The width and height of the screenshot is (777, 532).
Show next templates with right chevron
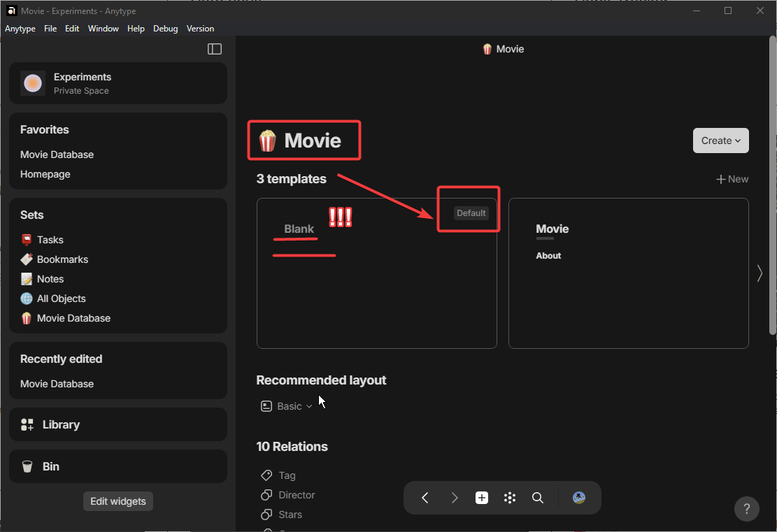click(760, 273)
